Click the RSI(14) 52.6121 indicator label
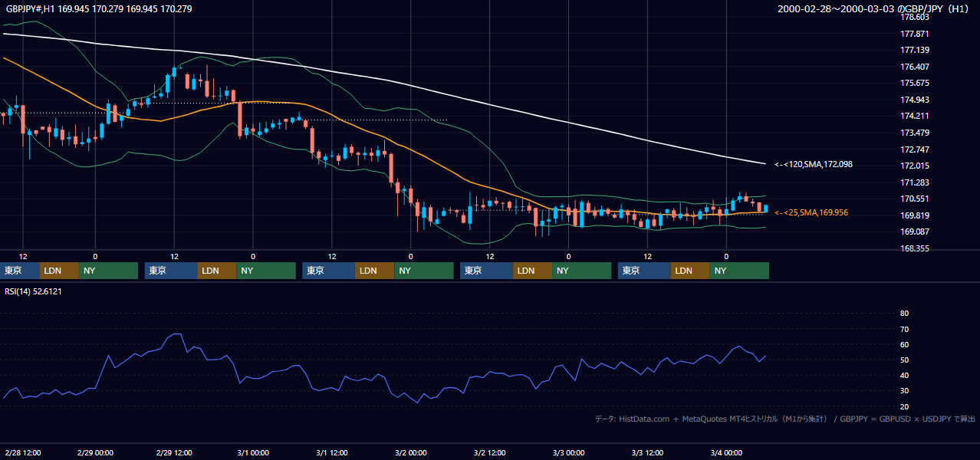Viewport: 980px width, 460px height. 33,291
